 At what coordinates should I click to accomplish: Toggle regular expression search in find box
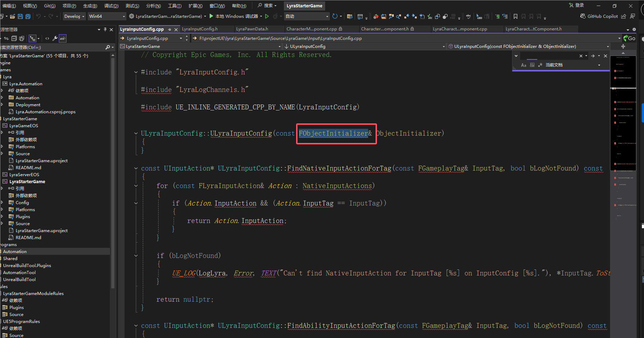point(540,65)
